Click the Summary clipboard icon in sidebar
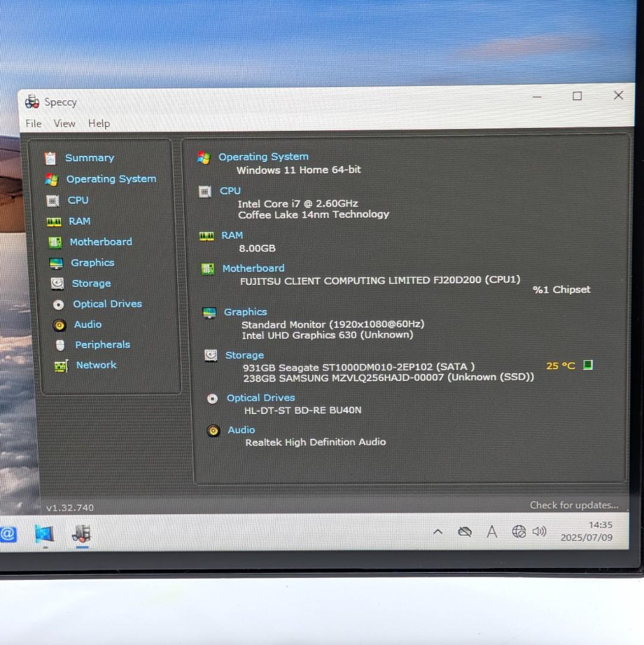644x645 pixels. (x=50, y=158)
